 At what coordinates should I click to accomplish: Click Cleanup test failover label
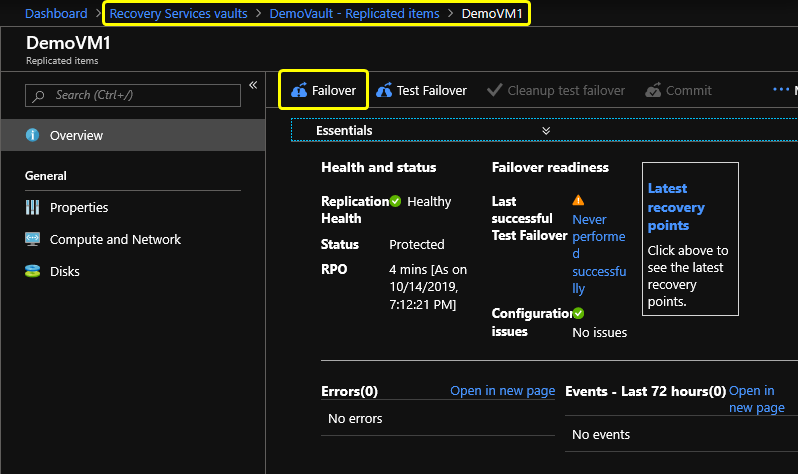pyautogui.click(x=566, y=91)
